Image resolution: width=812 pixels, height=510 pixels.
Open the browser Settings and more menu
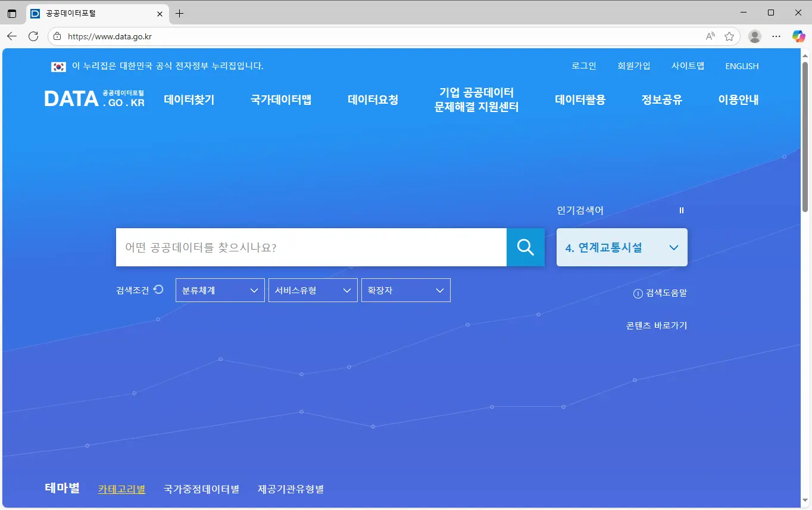(776, 36)
